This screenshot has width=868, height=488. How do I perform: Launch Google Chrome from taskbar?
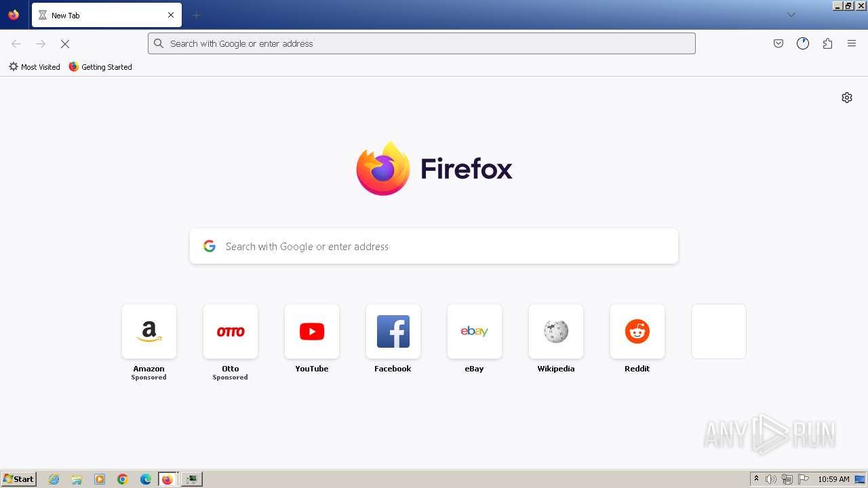(x=123, y=479)
